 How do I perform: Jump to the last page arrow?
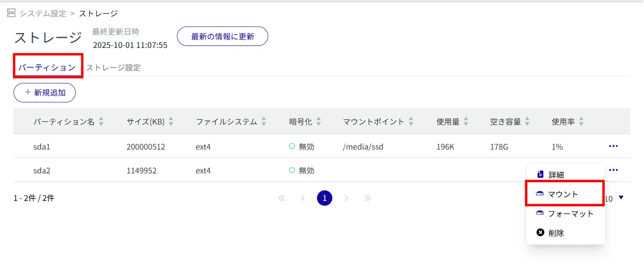[x=367, y=198]
